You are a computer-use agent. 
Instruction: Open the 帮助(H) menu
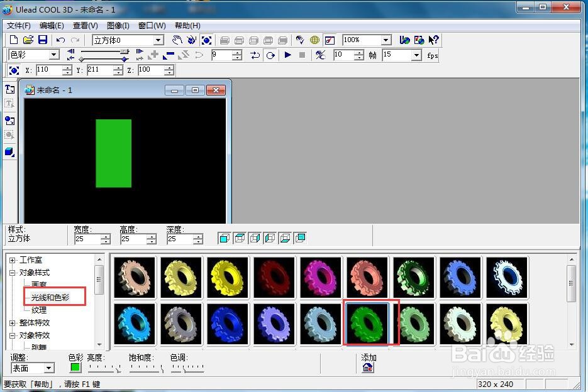coord(187,26)
